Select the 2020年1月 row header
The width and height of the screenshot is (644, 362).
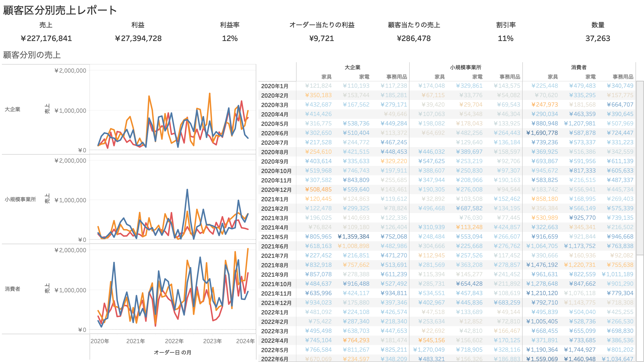click(274, 86)
